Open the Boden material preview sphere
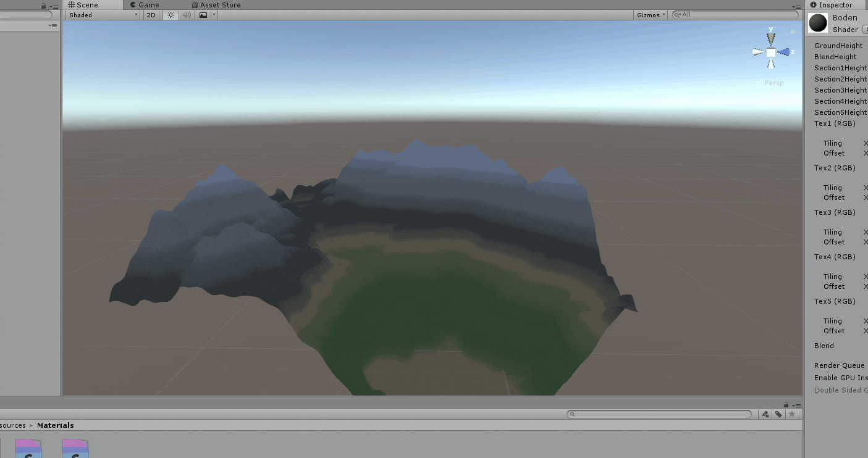868x458 pixels. pyautogui.click(x=818, y=22)
